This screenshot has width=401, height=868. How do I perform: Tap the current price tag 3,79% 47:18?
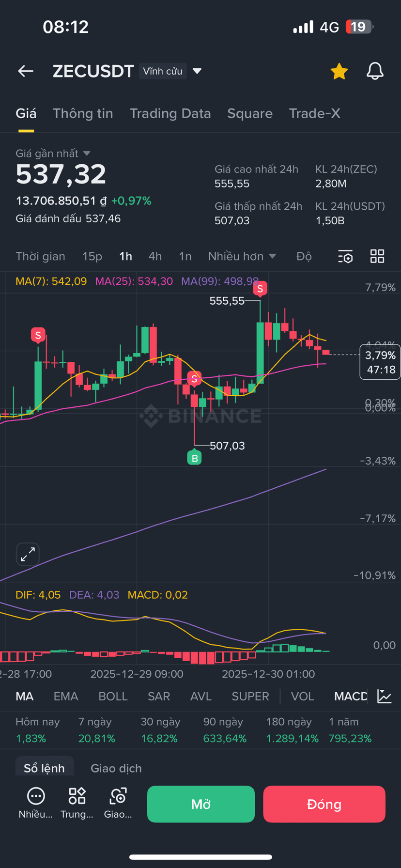click(x=380, y=362)
